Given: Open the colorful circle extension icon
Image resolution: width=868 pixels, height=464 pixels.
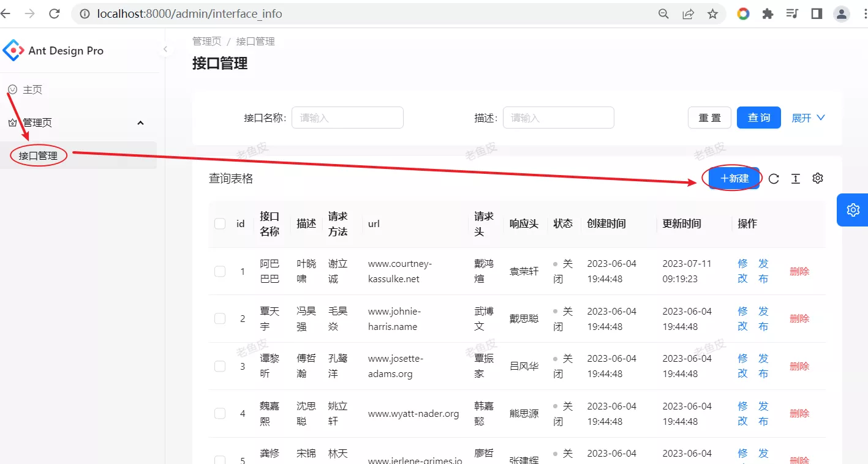Looking at the screenshot, I should (743, 13).
